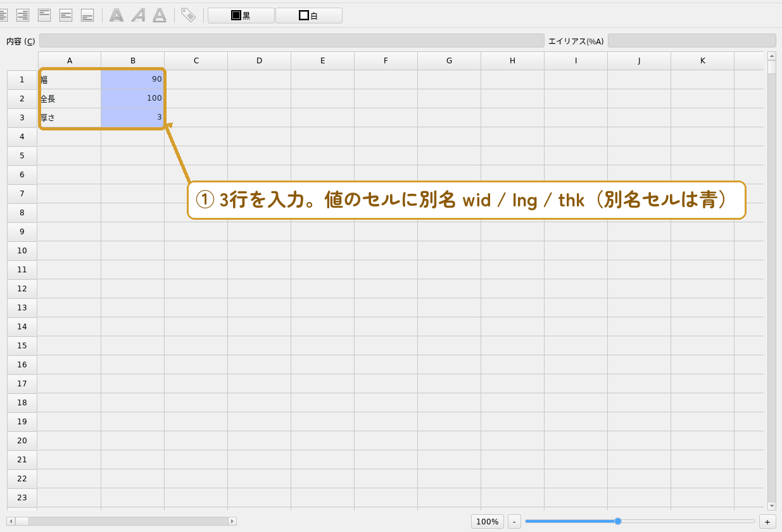Select column F header
This screenshot has height=532, width=782.
[x=386, y=61]
